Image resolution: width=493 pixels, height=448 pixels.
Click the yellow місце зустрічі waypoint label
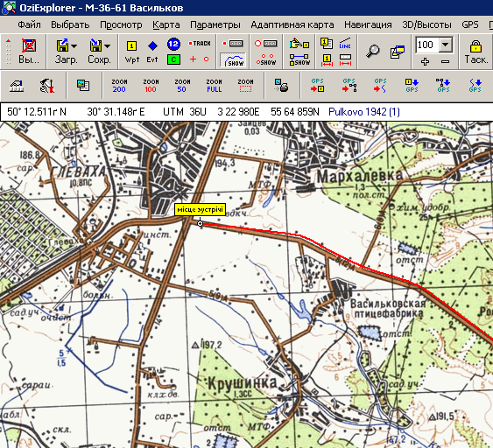point(200,209)
